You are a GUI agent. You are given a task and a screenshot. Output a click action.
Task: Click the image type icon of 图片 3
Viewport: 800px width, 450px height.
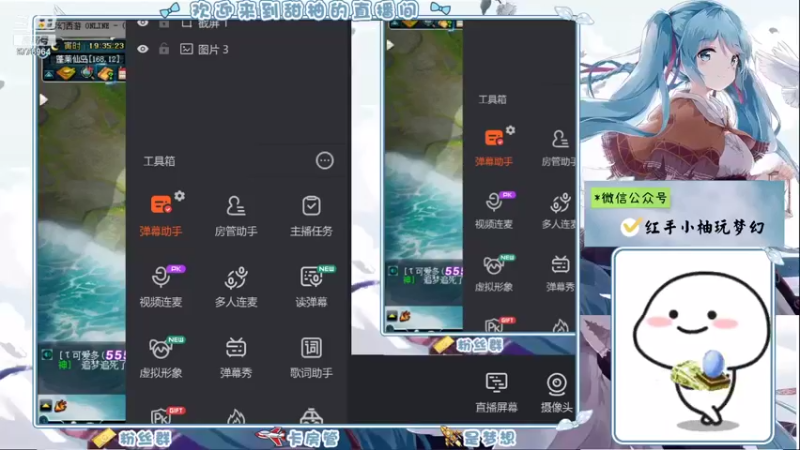187,49
